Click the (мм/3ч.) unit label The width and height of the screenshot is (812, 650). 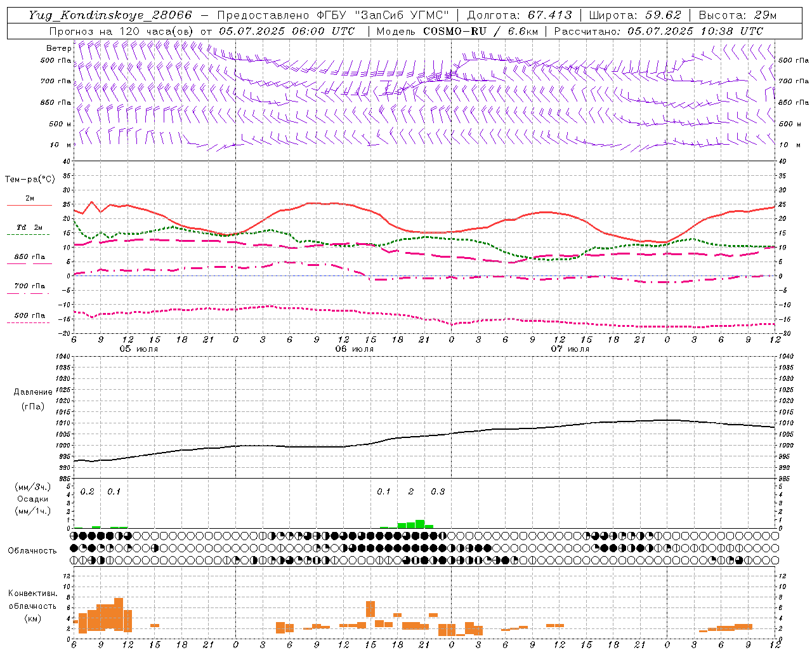32,487
